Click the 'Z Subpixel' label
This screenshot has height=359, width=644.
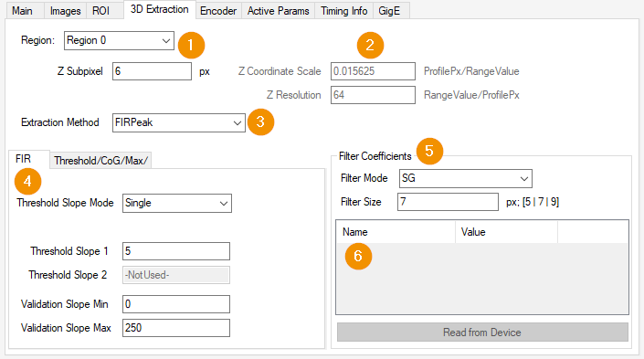[x=80, y=71]
